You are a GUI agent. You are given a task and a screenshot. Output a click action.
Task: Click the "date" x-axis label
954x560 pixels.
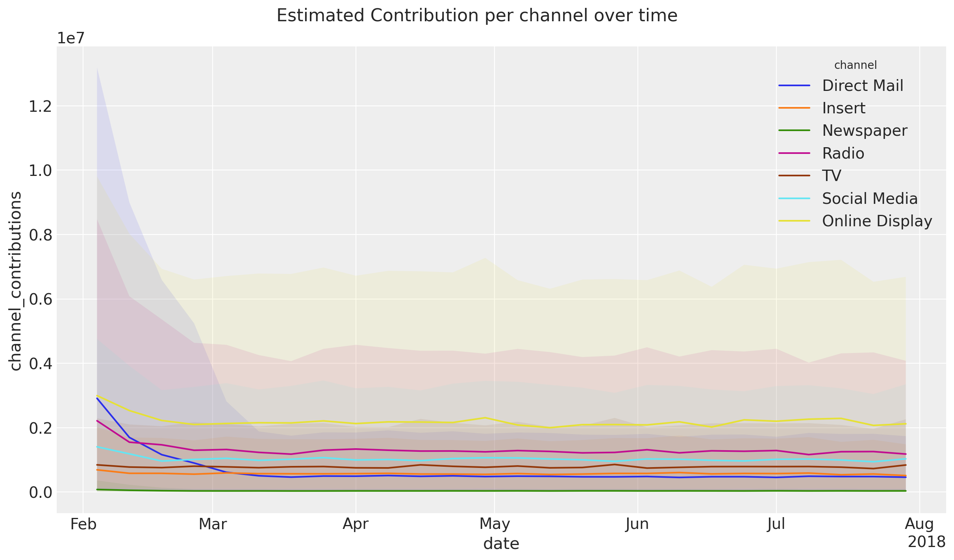501,543
